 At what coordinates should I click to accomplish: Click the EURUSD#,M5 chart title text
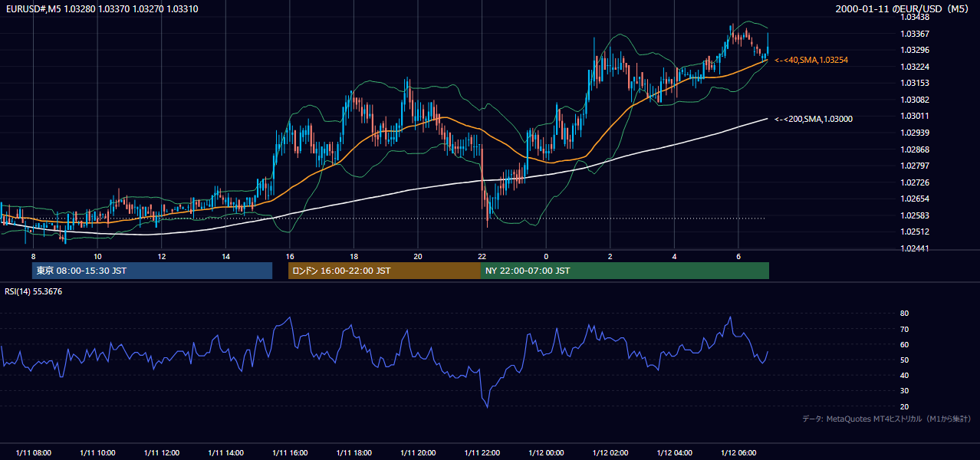click(x=100, y=9)
